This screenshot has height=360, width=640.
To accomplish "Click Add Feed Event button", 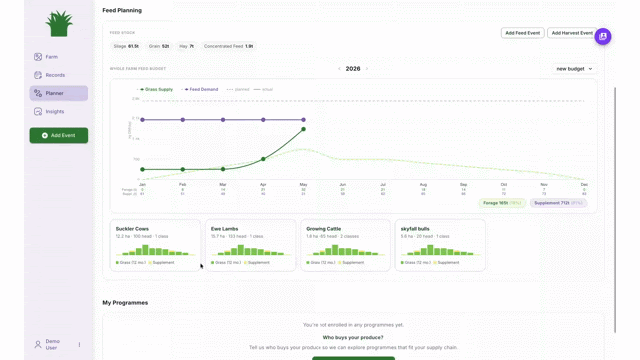I will coord(522,33).
